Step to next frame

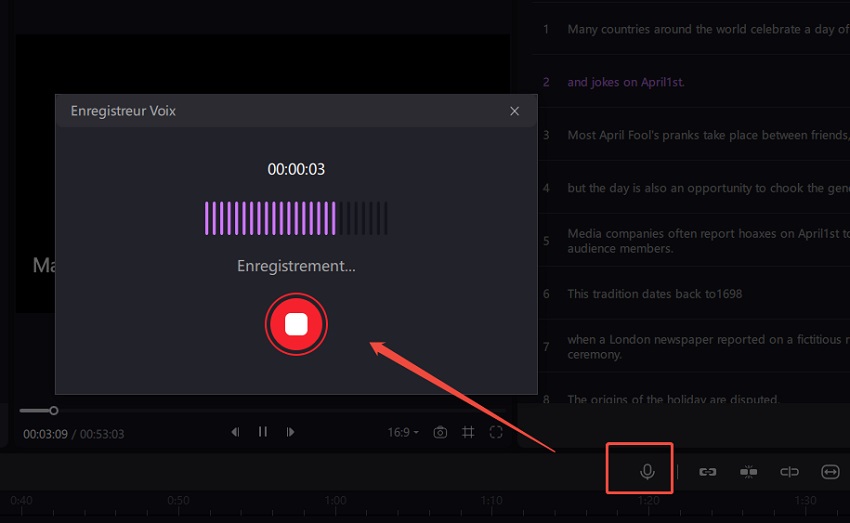(291, 432)
